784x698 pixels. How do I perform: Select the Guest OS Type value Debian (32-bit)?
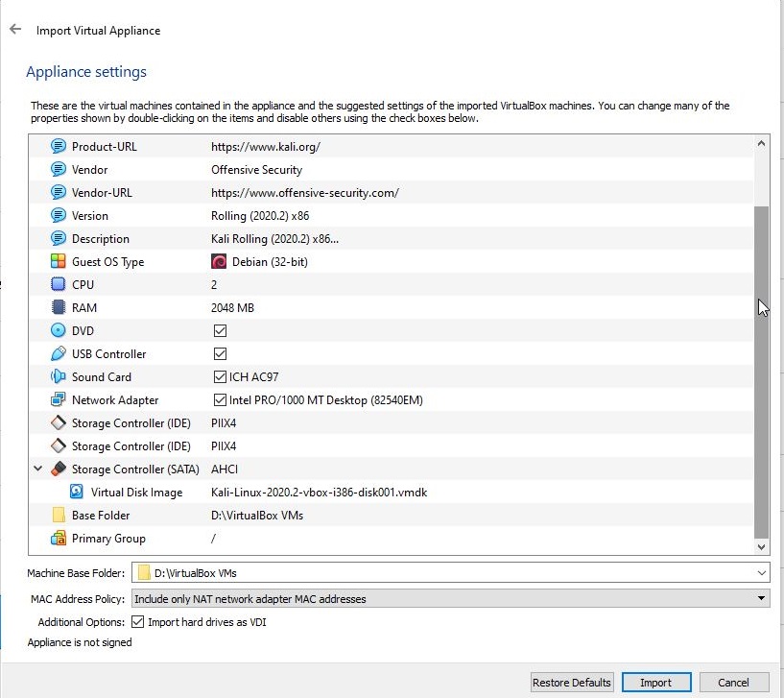(270, 262)
